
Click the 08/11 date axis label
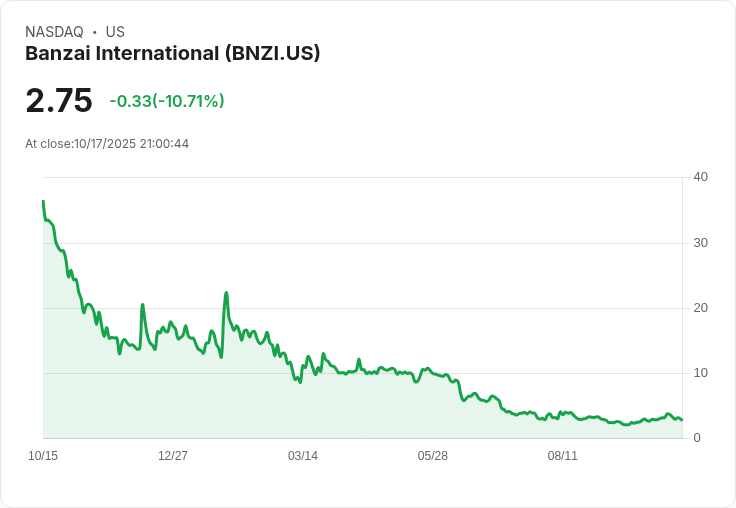(562, 455)
